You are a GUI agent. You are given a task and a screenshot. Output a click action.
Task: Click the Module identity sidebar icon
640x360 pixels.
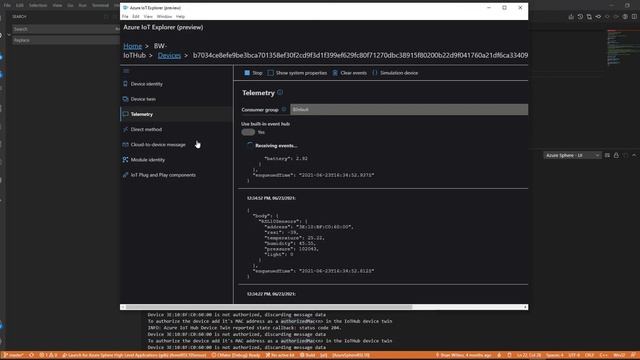pos(125,160)
